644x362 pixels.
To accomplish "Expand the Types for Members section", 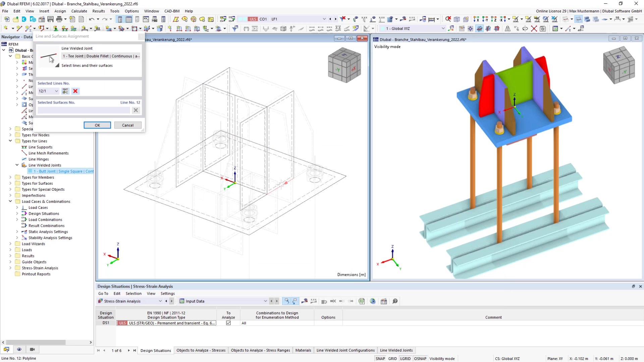I will pos(10,177).
